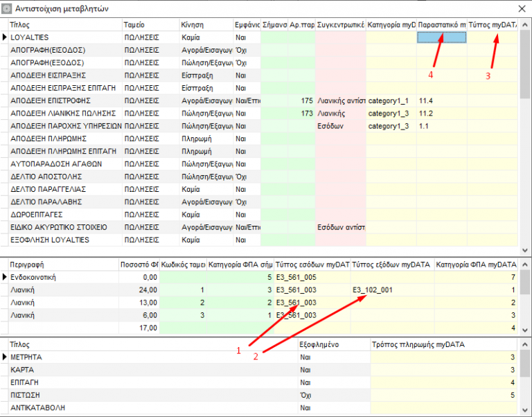Click the row indicator arrow beside LOYALTIES
The width and height of the screenshot is (532, 417).
[4, 37]
